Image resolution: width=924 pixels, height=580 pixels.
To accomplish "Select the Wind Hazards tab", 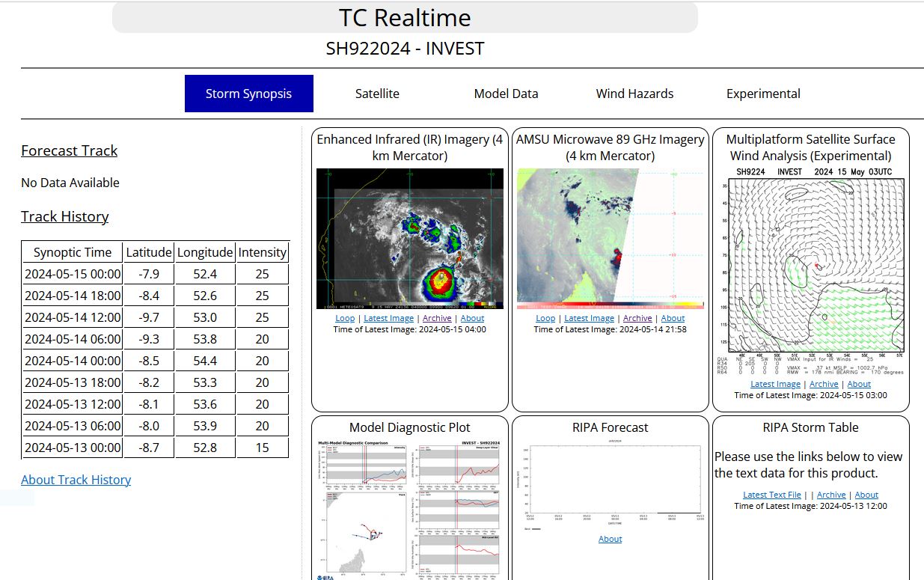I will click(634, 94).
